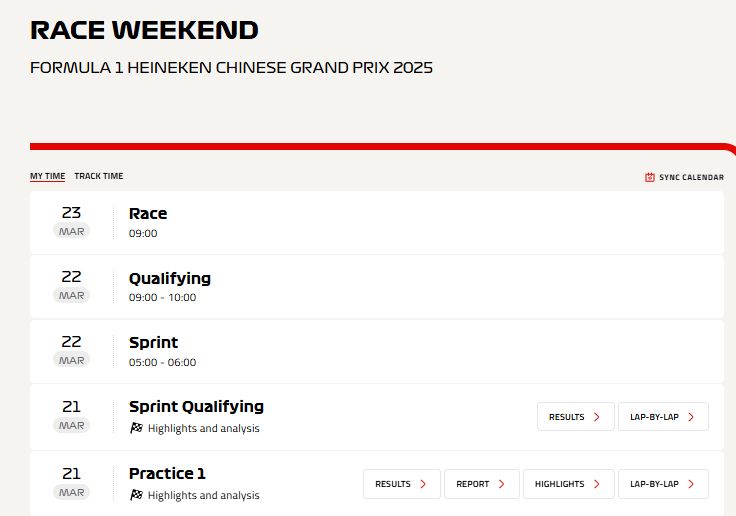Viewport: 736px width, 516px height.
Task: Click the checkered flag icon under Sprint Qualifying
Action: tap(136, 428)
